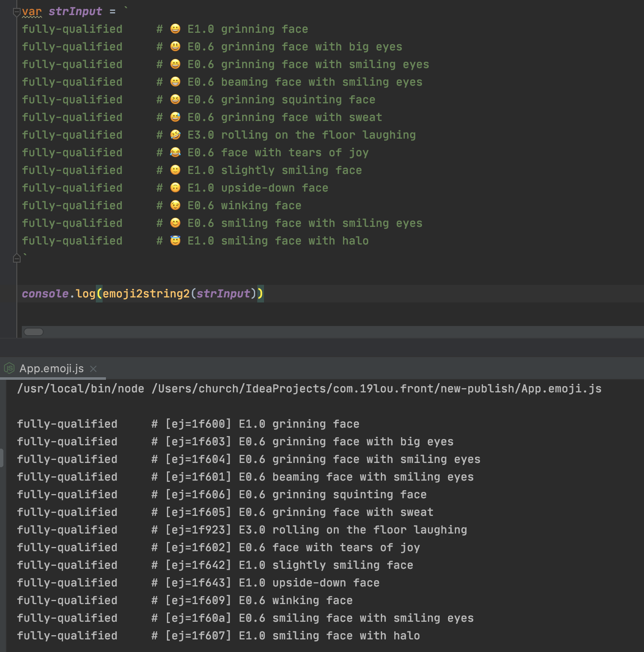Click the upside-down face emoji

(x=175, y=187)
